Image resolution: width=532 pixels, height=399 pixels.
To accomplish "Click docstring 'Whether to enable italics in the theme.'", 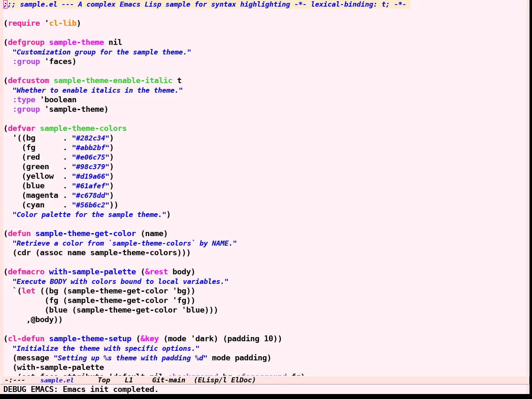I will [x=98, y=90].
